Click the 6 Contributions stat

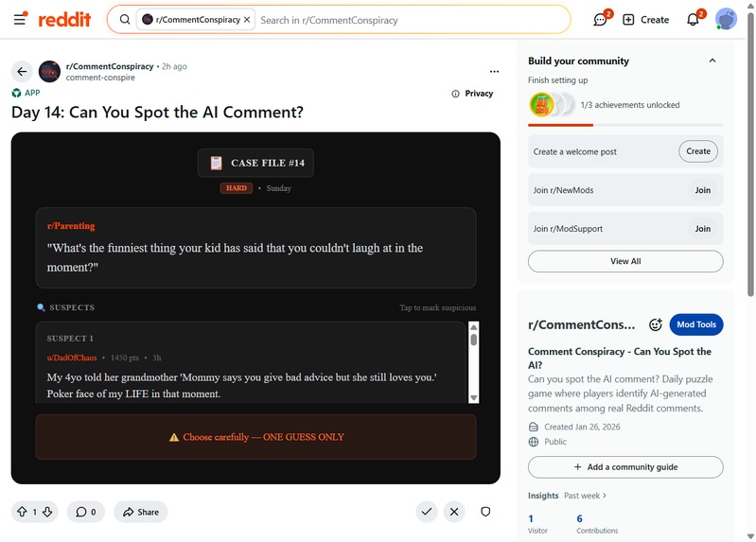pos(597,524)
